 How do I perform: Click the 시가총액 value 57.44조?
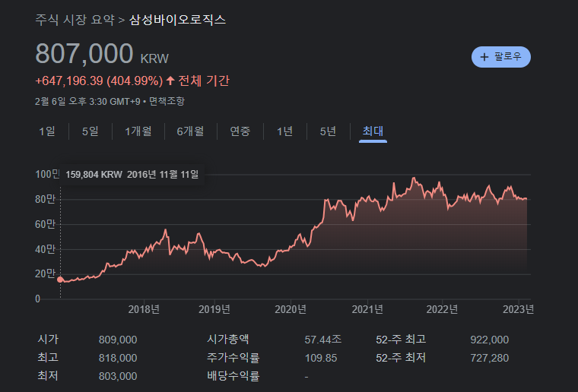coord(323,340)
